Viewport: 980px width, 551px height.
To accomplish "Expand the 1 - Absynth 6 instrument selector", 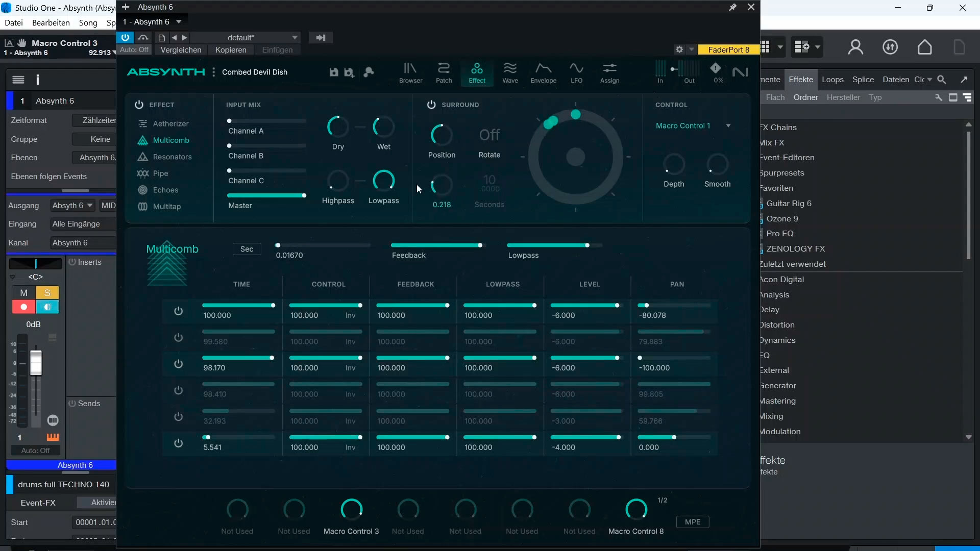I will pos(178,21).
